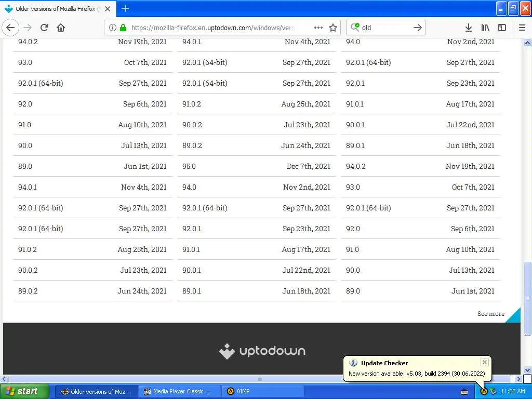Close the Update Checker balloon
Image resolution: width=532 pixels, height=399 pixels.
coord(485,362)
